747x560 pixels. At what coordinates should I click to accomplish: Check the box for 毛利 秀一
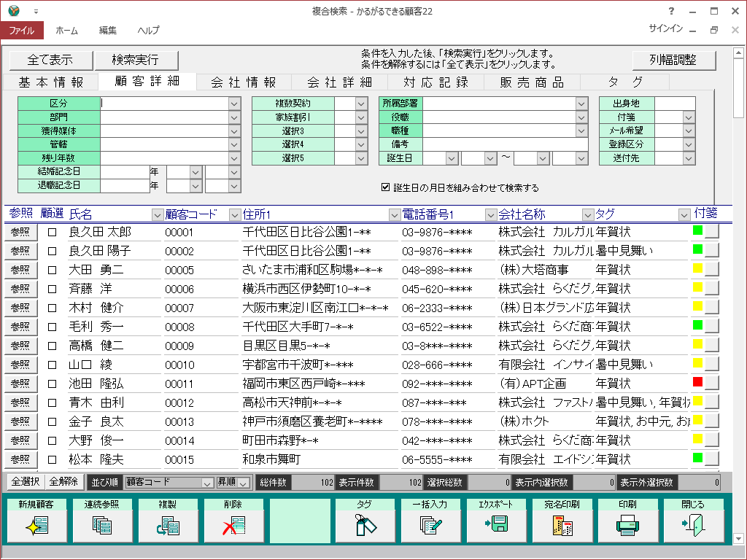point(53,327)
